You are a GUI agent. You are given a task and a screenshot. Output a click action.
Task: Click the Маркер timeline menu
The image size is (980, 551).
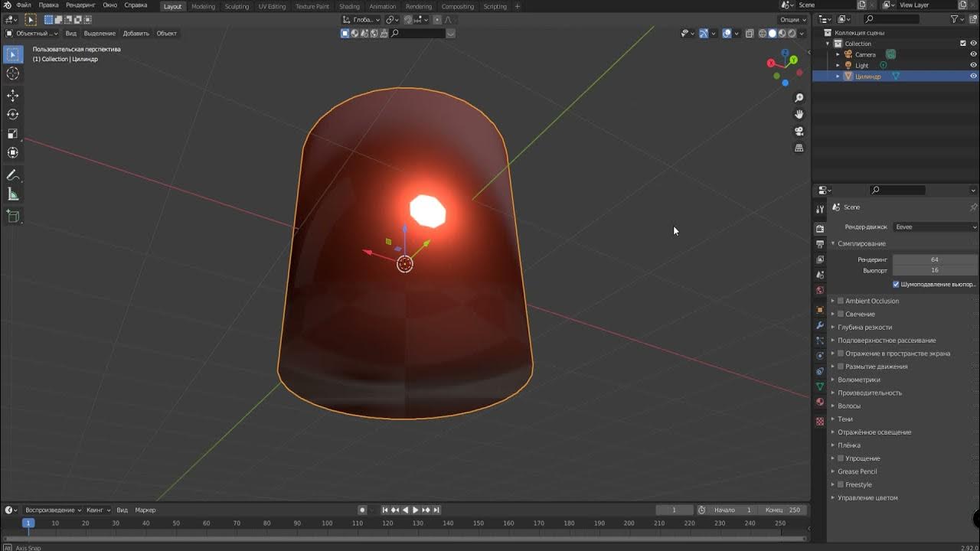(x=145, y=510)
